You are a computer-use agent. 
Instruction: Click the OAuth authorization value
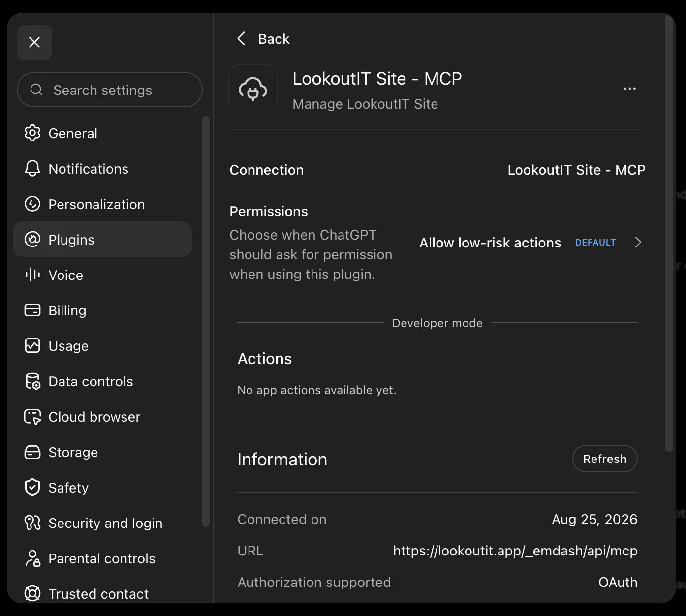click(618, 582)
